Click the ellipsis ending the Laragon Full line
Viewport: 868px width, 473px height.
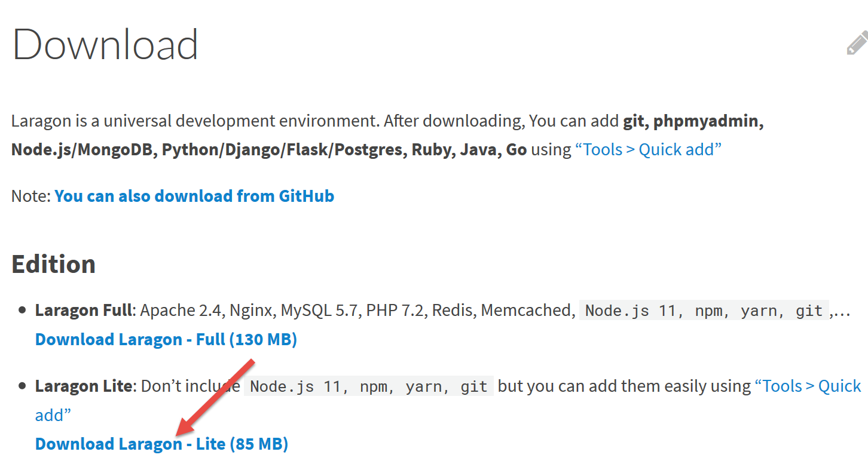[x=841, y=312]
